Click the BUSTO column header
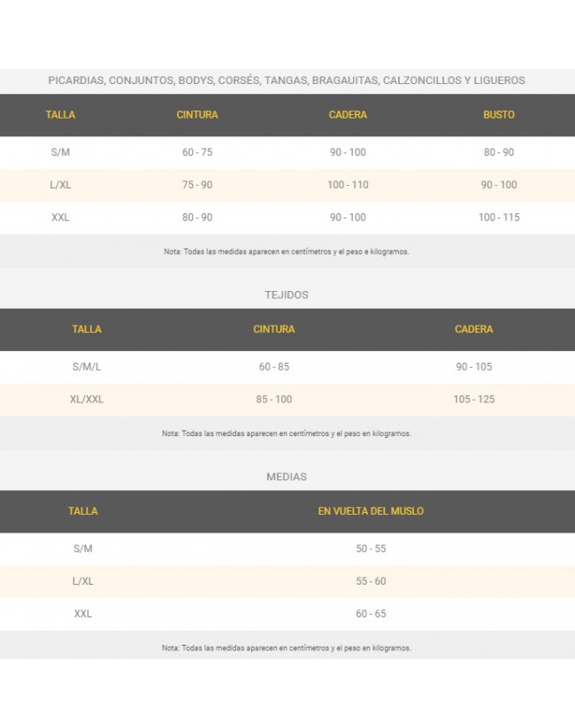Image resolution: width=575 pixels, height=728 pixels. click(498, 115)
